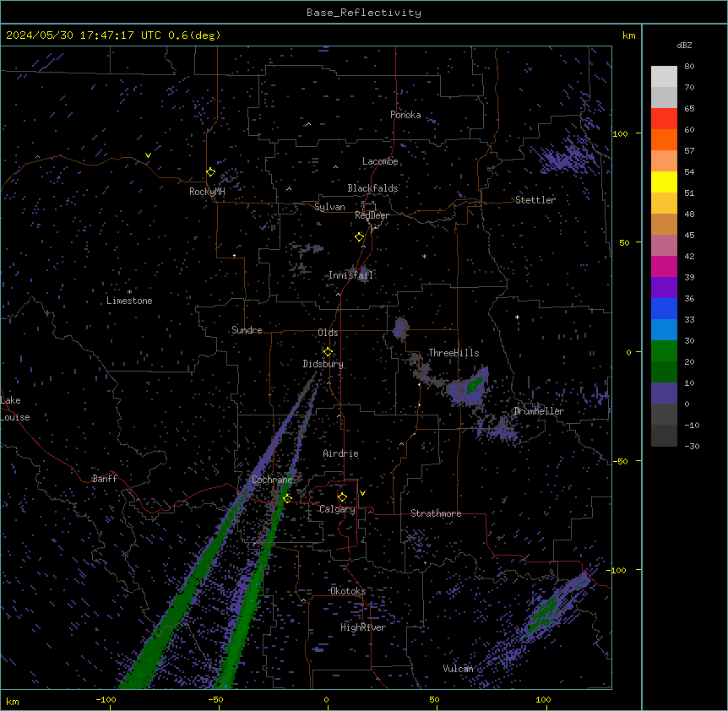This screenshot has width=728, height=711.
Task: Click the Drumheller label
Action: (x=539, y=411)
